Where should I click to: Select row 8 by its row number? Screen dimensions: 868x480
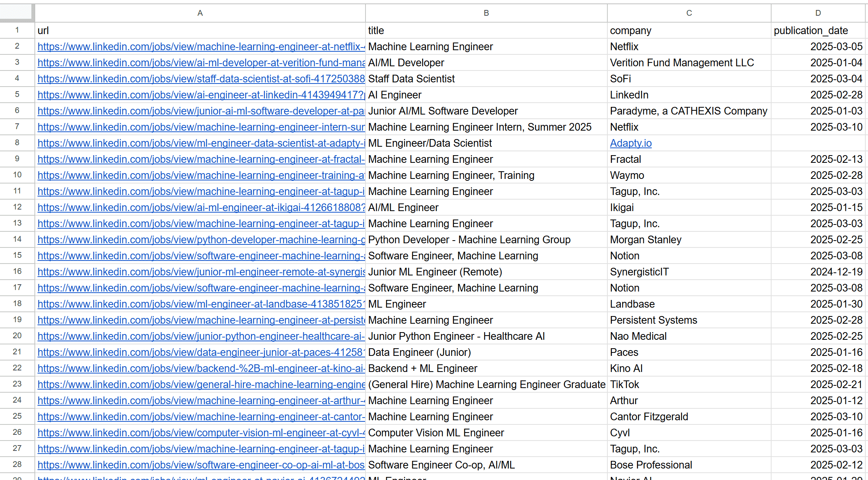[x=17, y=143]
